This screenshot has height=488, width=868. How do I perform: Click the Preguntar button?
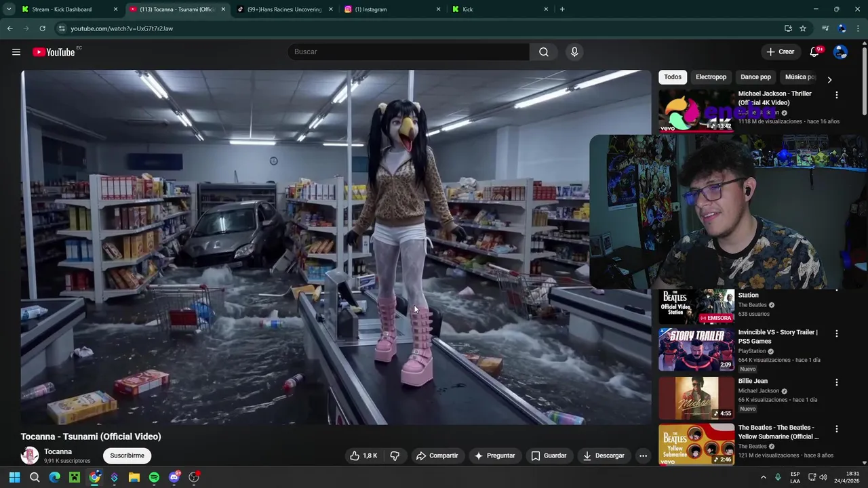494,455
